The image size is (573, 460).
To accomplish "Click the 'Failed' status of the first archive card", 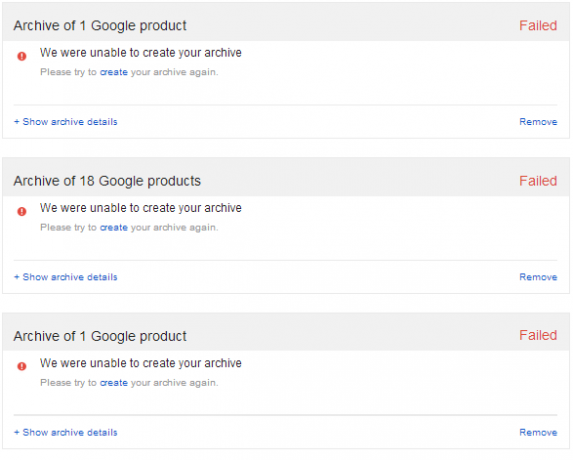I will pyautogui.click(x=538, y=26).
